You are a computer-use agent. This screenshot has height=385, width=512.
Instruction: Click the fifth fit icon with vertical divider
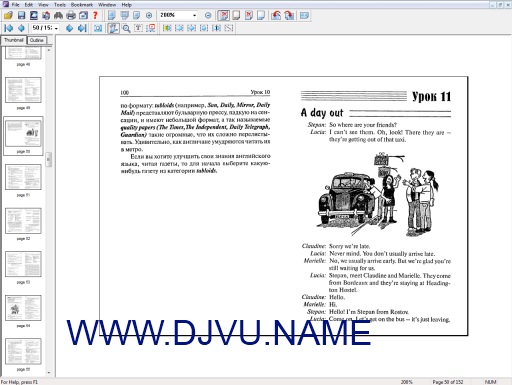pyautogui.click(x=216, y=28)
